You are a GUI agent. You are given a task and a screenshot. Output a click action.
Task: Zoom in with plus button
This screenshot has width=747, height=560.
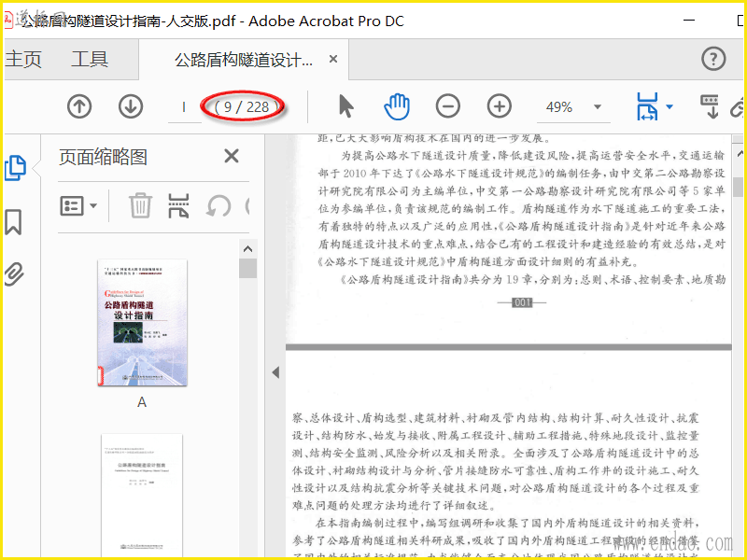pos(500,106)
